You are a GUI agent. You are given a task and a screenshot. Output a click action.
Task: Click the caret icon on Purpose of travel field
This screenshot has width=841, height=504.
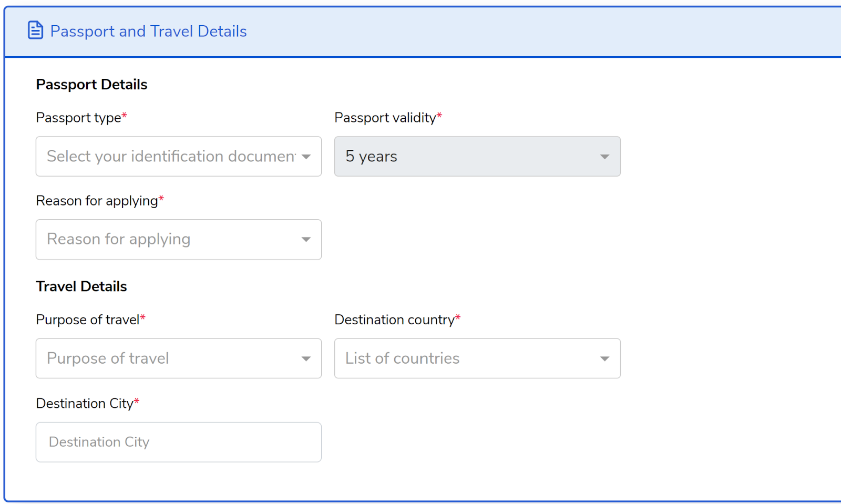click(306, 359)
